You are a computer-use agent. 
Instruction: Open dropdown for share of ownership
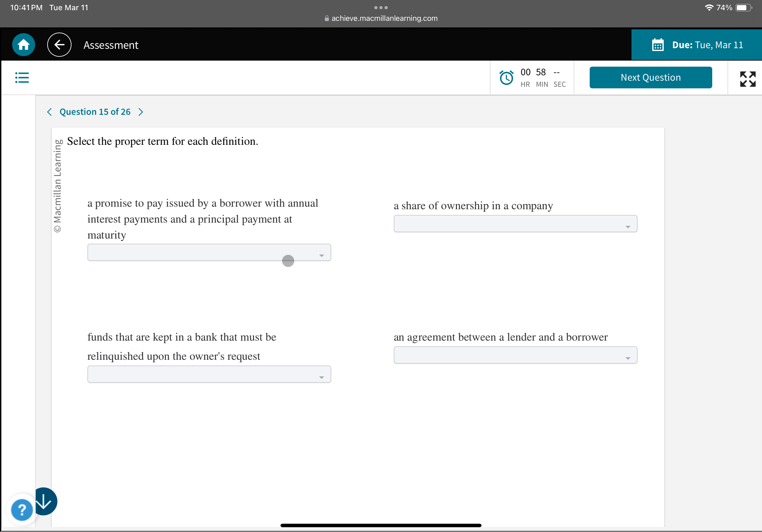click(x=515, y=224)
